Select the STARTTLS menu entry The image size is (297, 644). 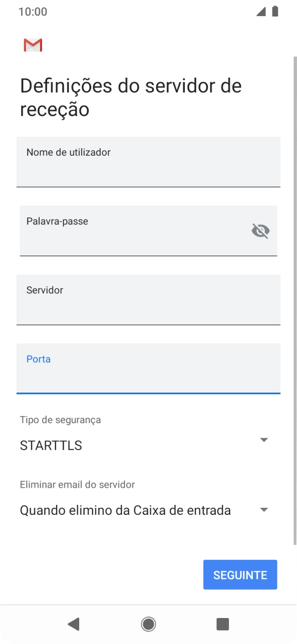pyautogui.click(x=50, y=445)
